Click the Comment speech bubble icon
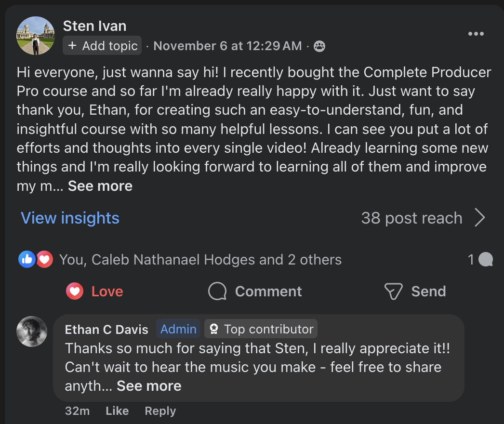Viewport: 504px width, 424px height. coord(217,291)
